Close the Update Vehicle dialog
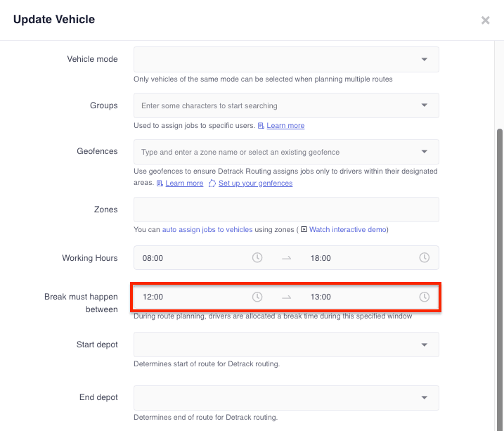Image resolution: width=504 pixels, height=431 pixels. (x=485, y=20)
